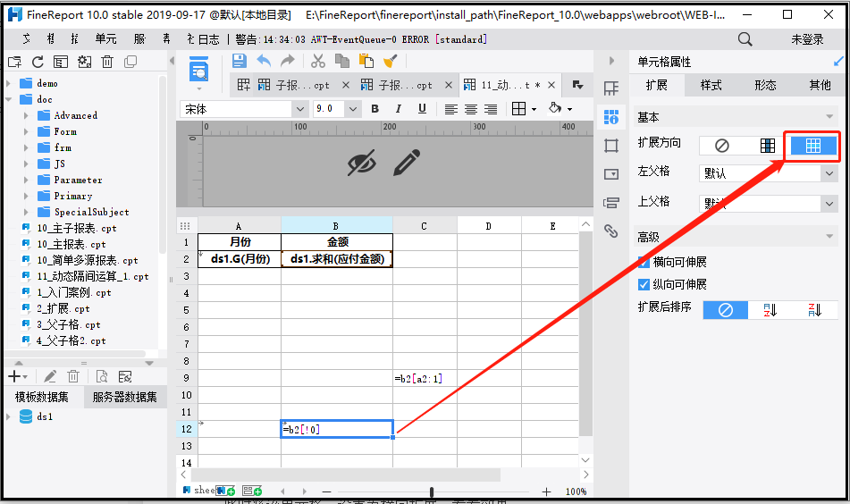Click the delete trash icon above file tree
This screenshot has height=504, width=850.
point(107,62)
